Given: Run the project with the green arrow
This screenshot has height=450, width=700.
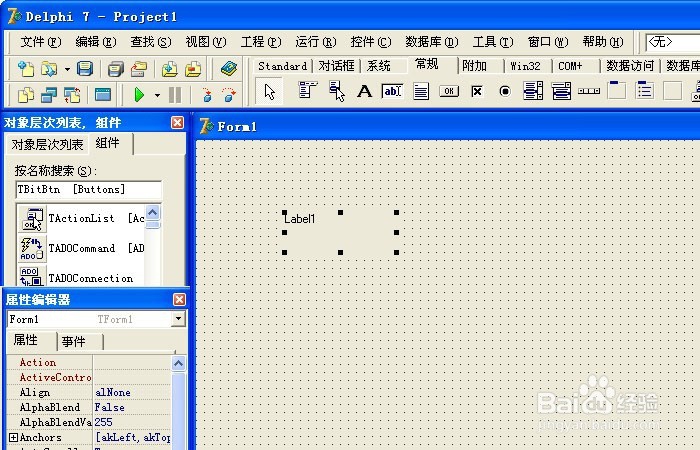Looking at the screenshot, I should point(139,94).
